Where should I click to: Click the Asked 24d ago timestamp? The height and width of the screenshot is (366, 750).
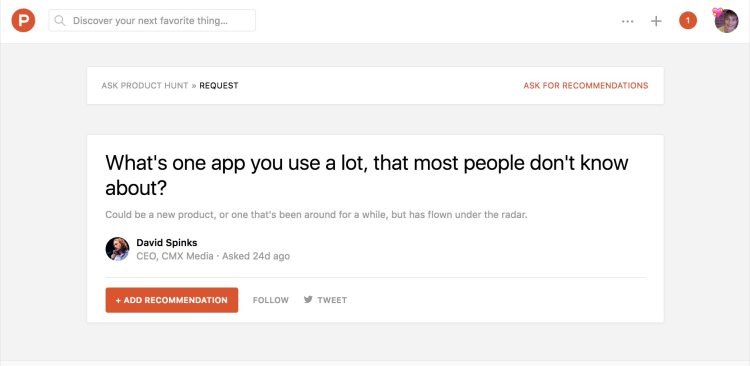click(256, 256)
